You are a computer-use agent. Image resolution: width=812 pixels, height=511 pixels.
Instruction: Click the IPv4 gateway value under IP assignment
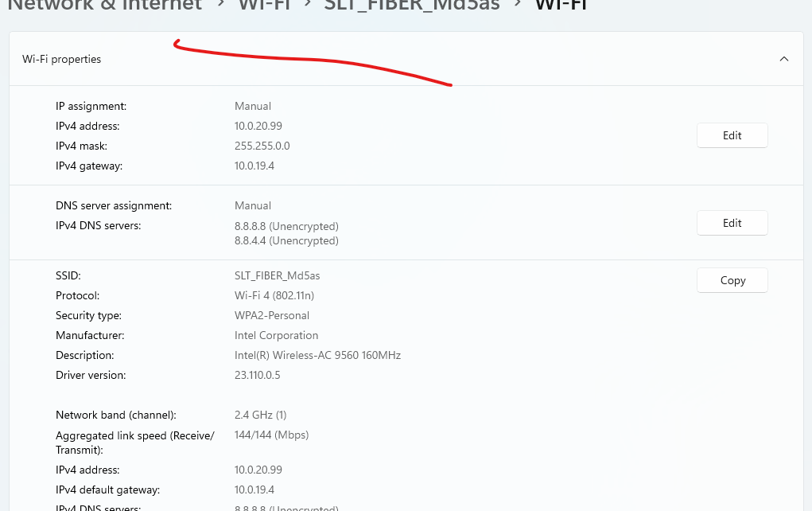(254, 166)
